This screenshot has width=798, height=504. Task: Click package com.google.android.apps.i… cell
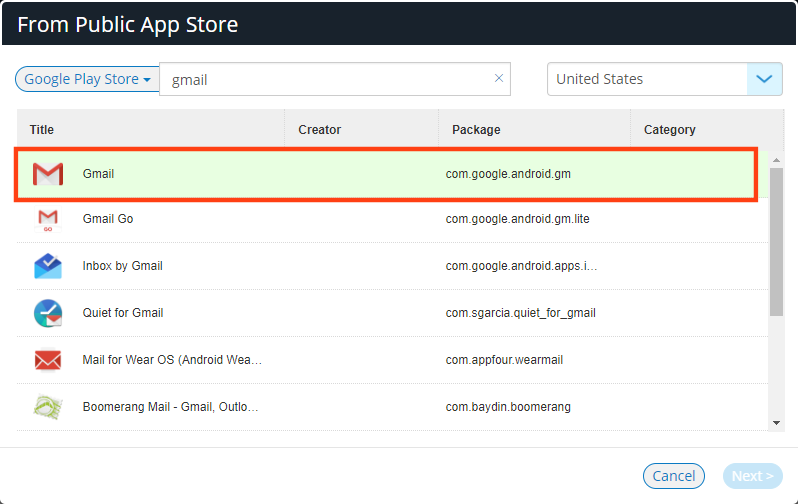[521, 266]
